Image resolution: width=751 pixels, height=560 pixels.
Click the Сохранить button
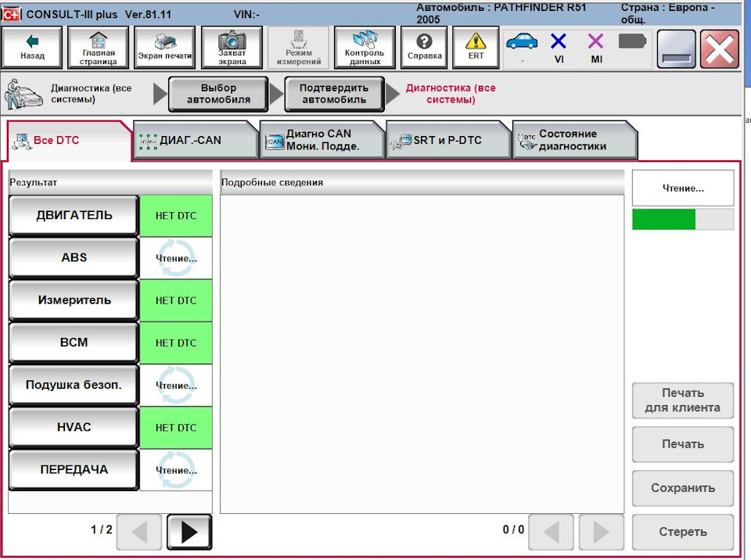click(x=682, y=488)
